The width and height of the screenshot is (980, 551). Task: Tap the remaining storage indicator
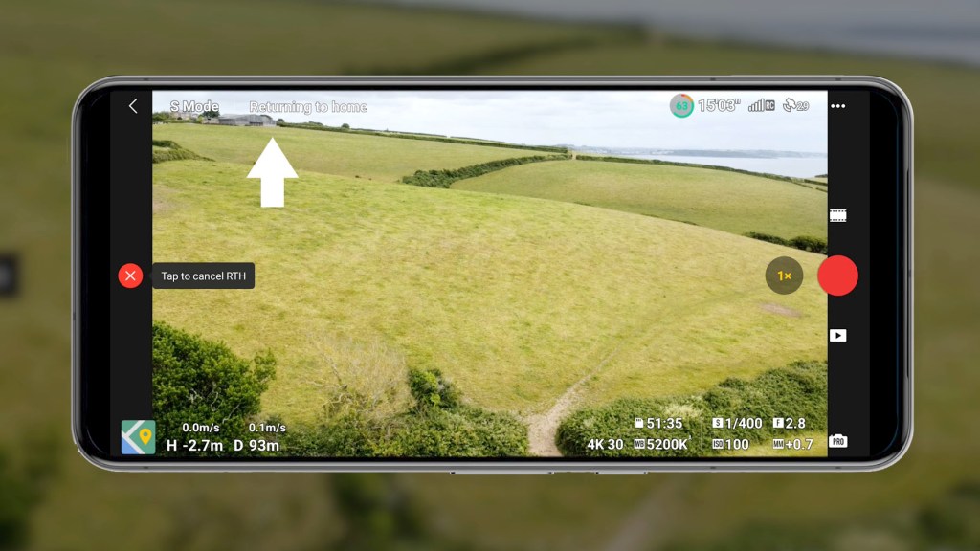(657, 422)
